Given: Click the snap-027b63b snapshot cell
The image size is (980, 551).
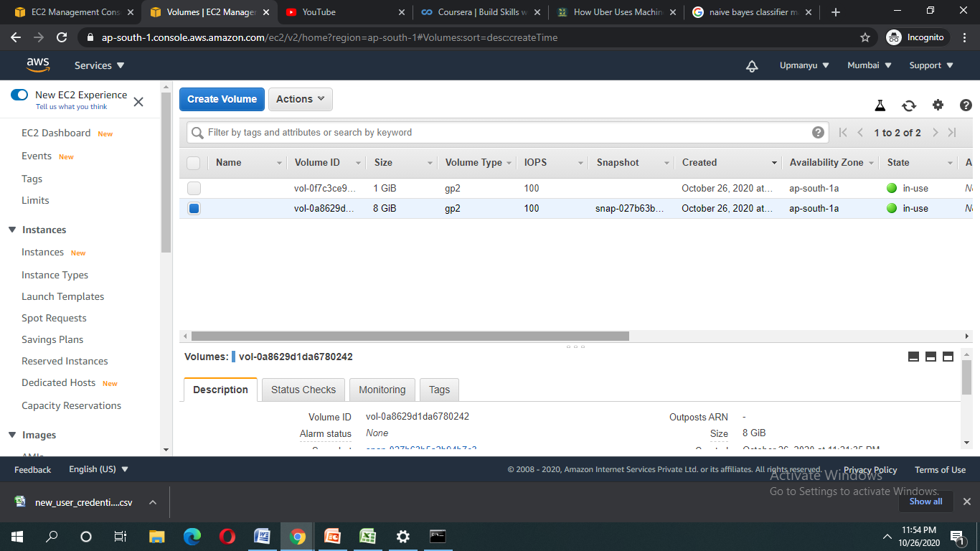Looking at the screenshot, I should (629, 209).
